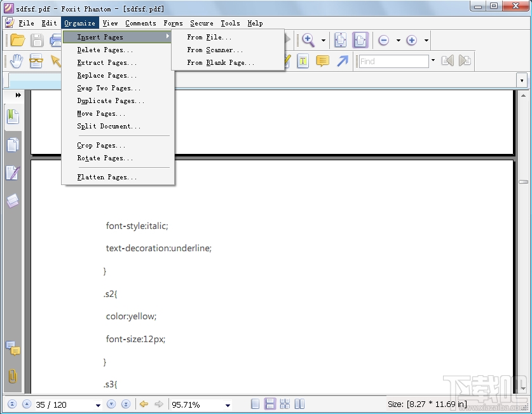
Task: Open the Edit menu
Action: (49, 23)
